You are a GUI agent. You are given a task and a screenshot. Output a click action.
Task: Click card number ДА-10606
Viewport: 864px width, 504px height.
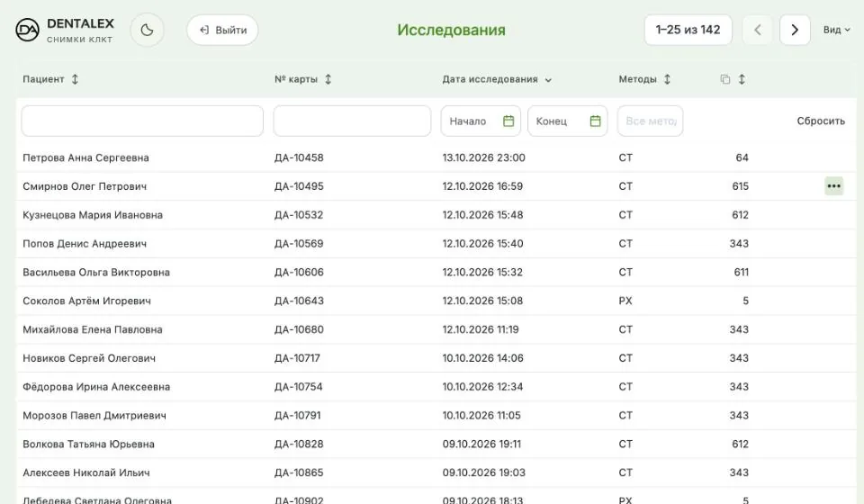pyautogui.click(x=299, y=272)
